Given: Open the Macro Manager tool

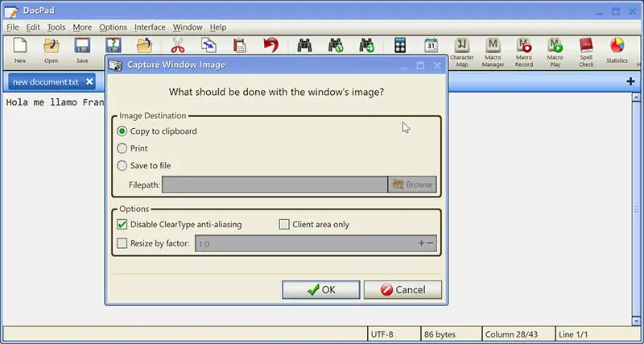Looking at the screenshot, I should tap(493, 52).
